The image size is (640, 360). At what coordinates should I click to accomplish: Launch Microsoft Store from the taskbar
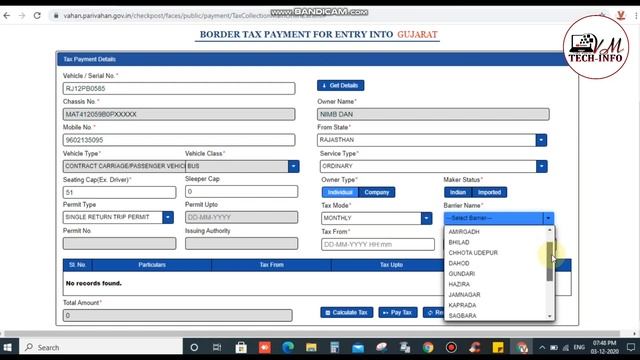tap(241, 347)
